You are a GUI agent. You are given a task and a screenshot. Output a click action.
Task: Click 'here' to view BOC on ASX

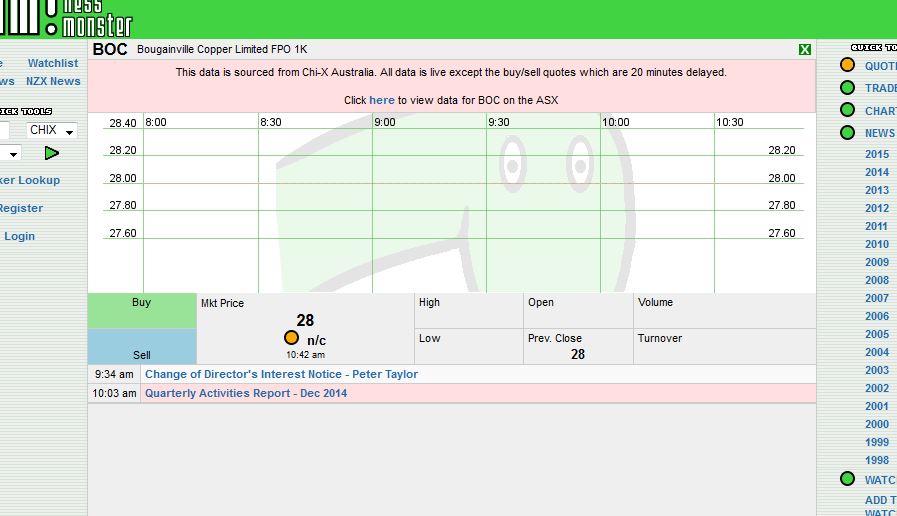382,100
